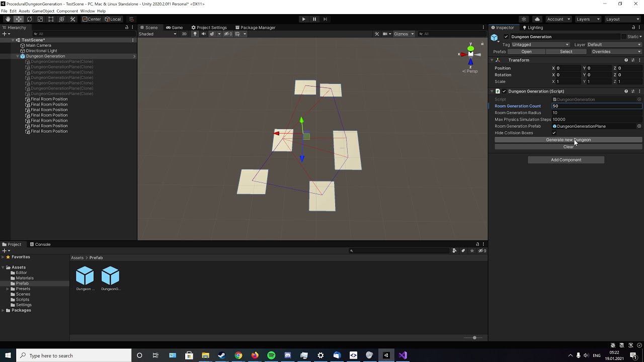Select the Move tool in toolbar
644x362 pixels.
click(19, 19)
